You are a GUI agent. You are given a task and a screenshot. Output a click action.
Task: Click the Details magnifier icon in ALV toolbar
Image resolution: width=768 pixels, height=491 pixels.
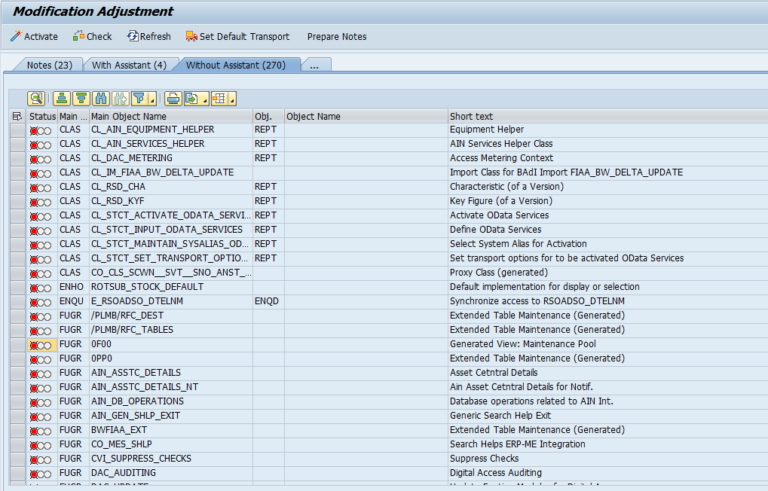tap(37, 98)
